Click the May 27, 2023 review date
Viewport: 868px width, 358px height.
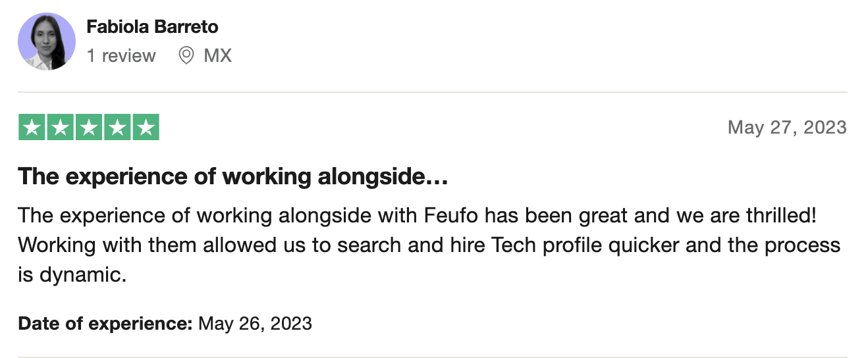click(x=787, y=127)
